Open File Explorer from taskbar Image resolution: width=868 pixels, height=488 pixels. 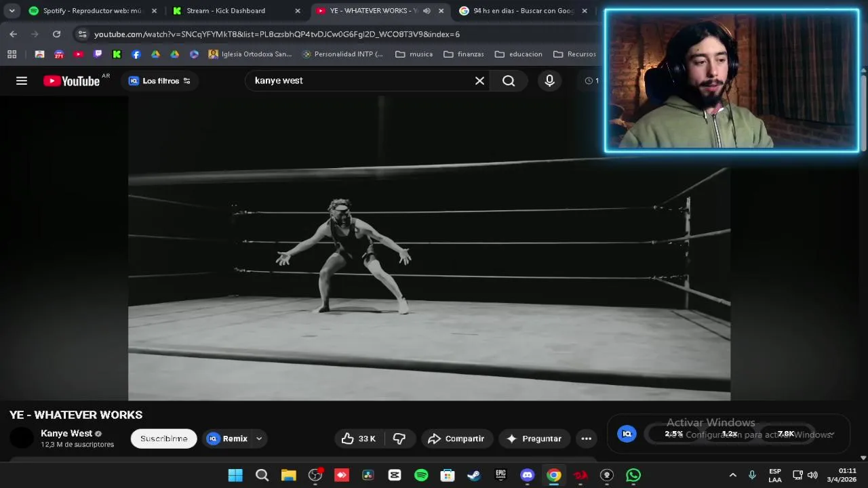click(x=289, y=475)
